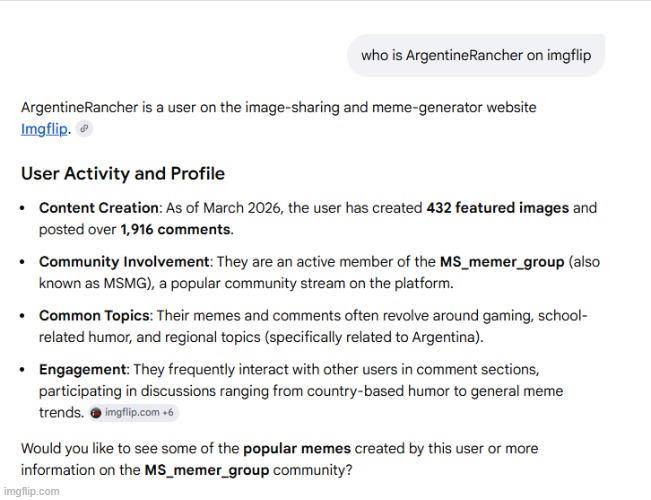Click the "who is ArgentineRancher on imgflip" query bubble
The height and width of the screenshot is (500, 651).
click(x=476, y=56)
